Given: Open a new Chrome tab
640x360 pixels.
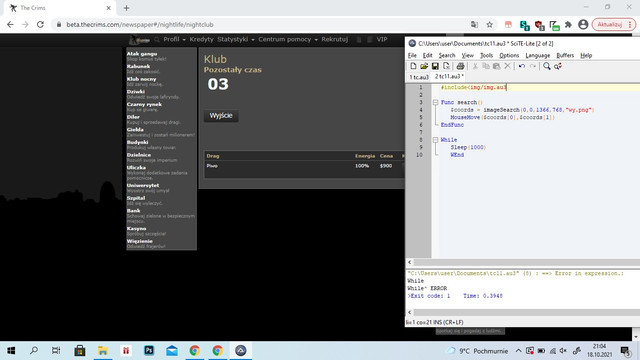Looking at the screenshot, I should (x=126, y=8).
